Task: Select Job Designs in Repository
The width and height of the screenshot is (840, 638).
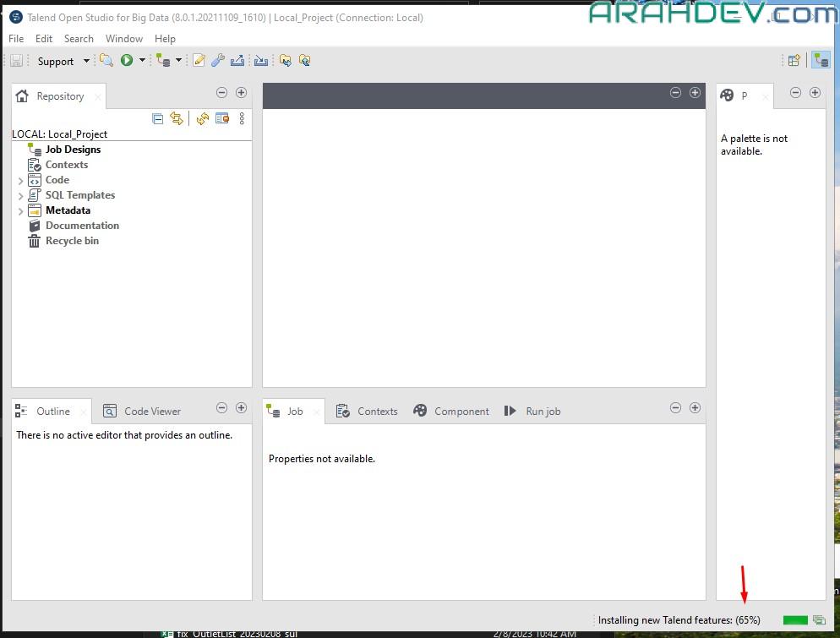Action: click(73, 150)
